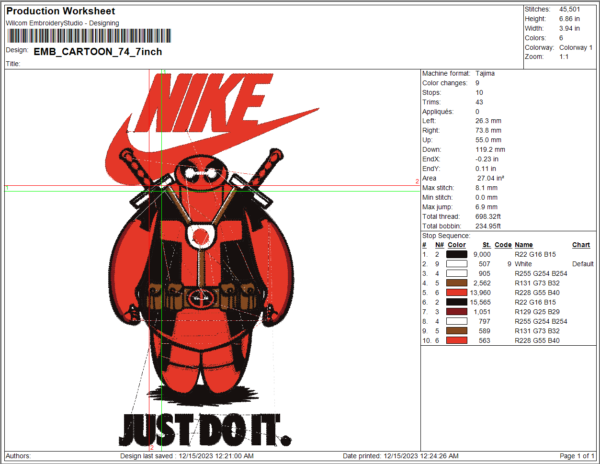Select the dark red swatch in stop 7
Screen dimensions: 600x464
pyautogui.click(x=457, y=311)
